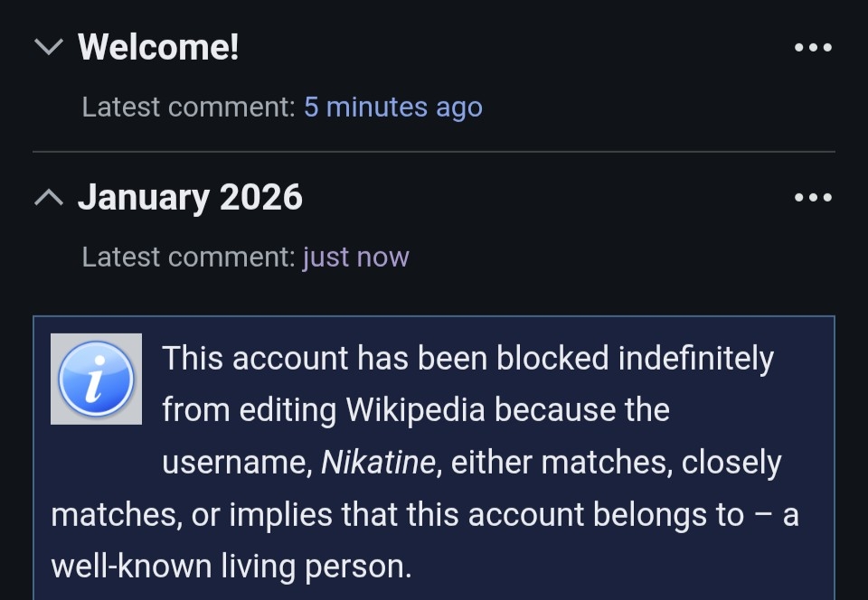The height and width of the screenshot is (600, 868).
Task: Jump to the "just now" latest comment
Action: pos(355,258)
